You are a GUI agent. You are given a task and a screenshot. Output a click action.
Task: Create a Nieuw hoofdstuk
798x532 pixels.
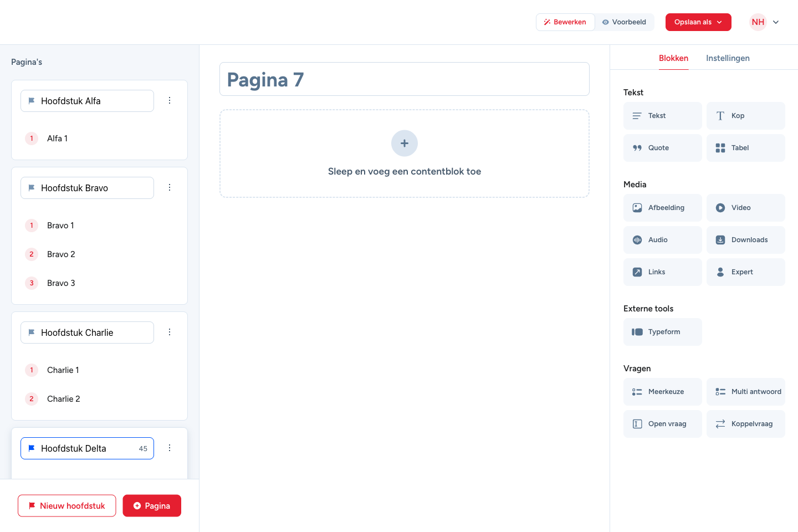pos(67,506)
